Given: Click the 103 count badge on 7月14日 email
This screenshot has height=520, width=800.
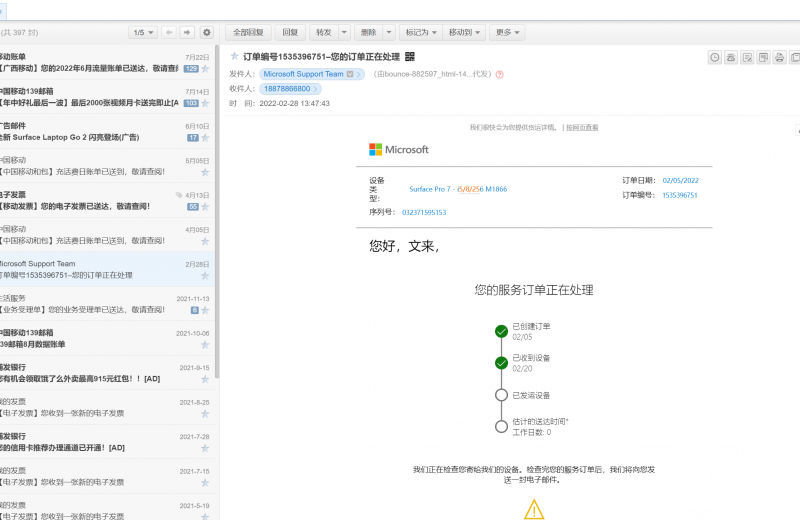Looking at the screenshot, I should pos(191,103).
